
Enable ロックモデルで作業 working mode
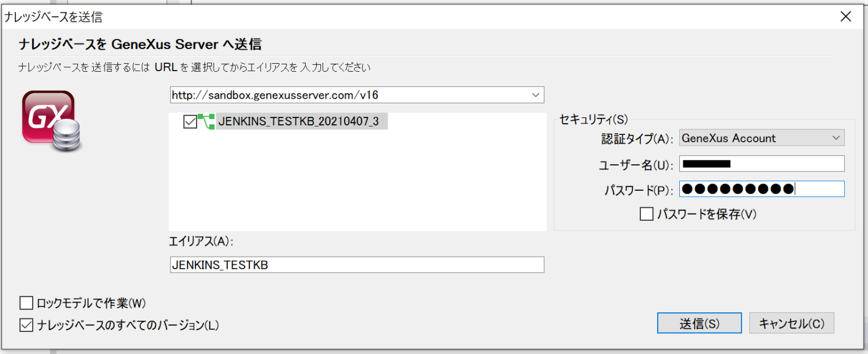(26, 303)
